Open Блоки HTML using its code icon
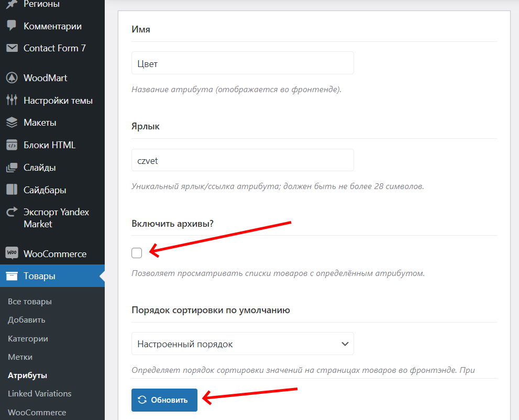The height and width of the screenshot is (420, 519). pyautogui.click(x=12, y=145)
